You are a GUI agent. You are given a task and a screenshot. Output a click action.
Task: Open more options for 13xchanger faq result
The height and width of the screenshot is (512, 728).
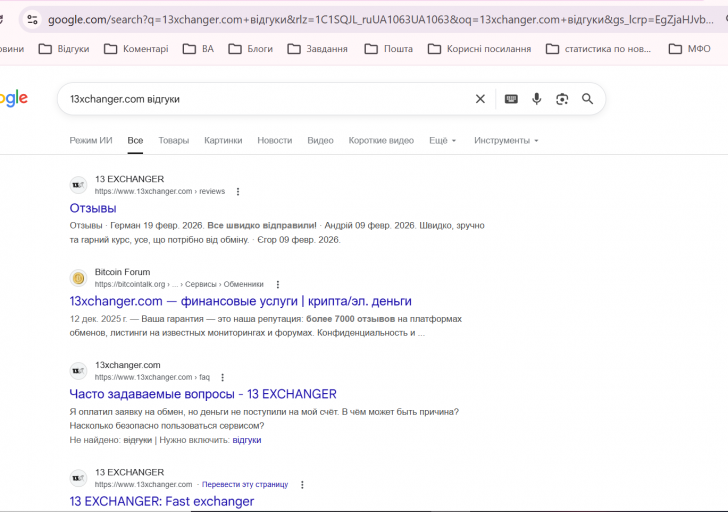pyautogui.click(x=222, y=377)
